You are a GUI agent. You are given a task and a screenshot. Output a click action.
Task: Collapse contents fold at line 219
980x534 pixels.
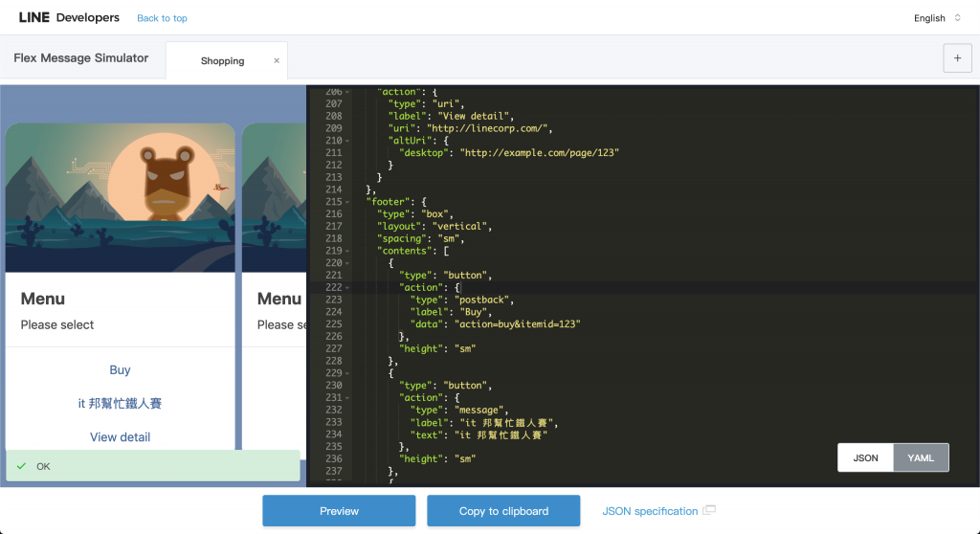[347, 251]
